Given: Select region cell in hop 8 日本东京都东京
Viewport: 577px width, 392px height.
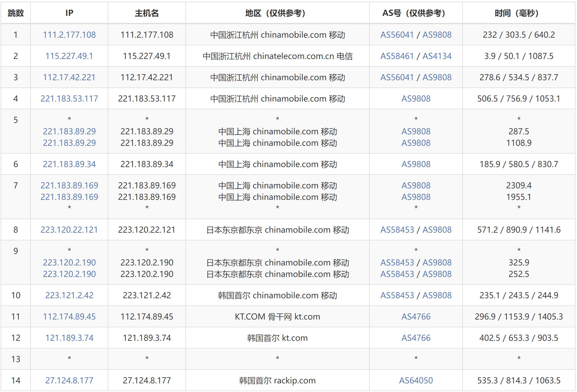Looking at the screenshot, I should pyautogui.click(x=277, y=230).
